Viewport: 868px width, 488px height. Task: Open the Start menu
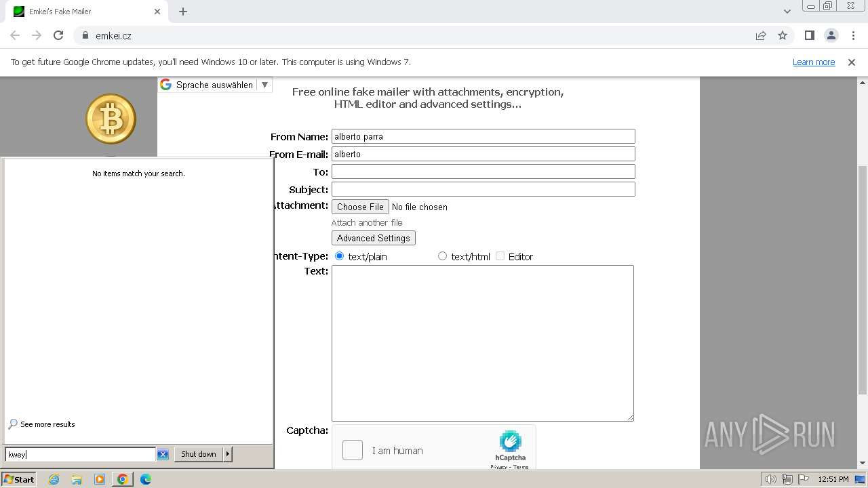pyautogui.click(x=19, y=479)
